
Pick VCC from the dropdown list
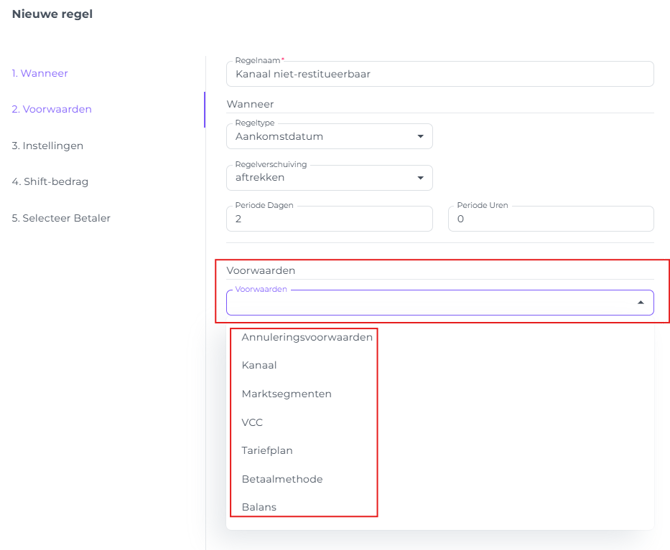[x=252, y=422]
